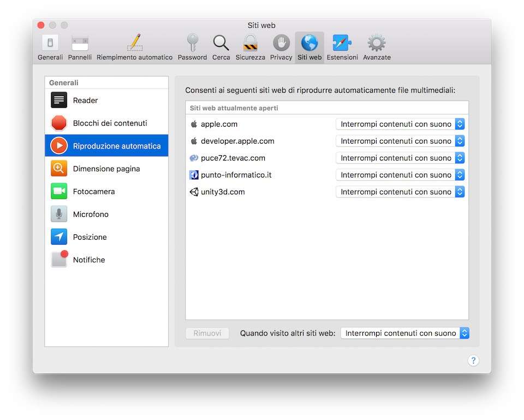Screen dimensions: 524x420
Task: Switch to Riempimento automatico preferences
Action: (x=134, y=47)
